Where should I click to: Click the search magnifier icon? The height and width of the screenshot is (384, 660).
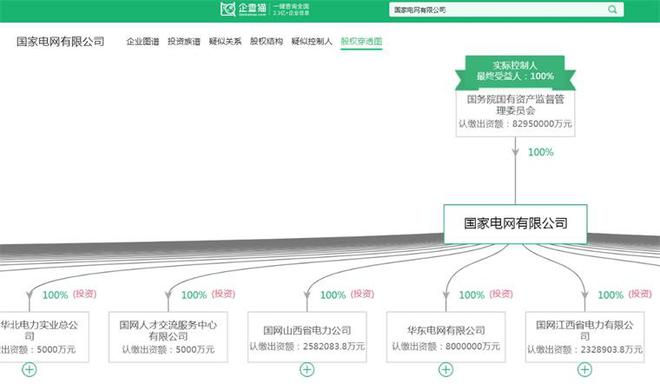pyautogui.click(x=612, y=10)
